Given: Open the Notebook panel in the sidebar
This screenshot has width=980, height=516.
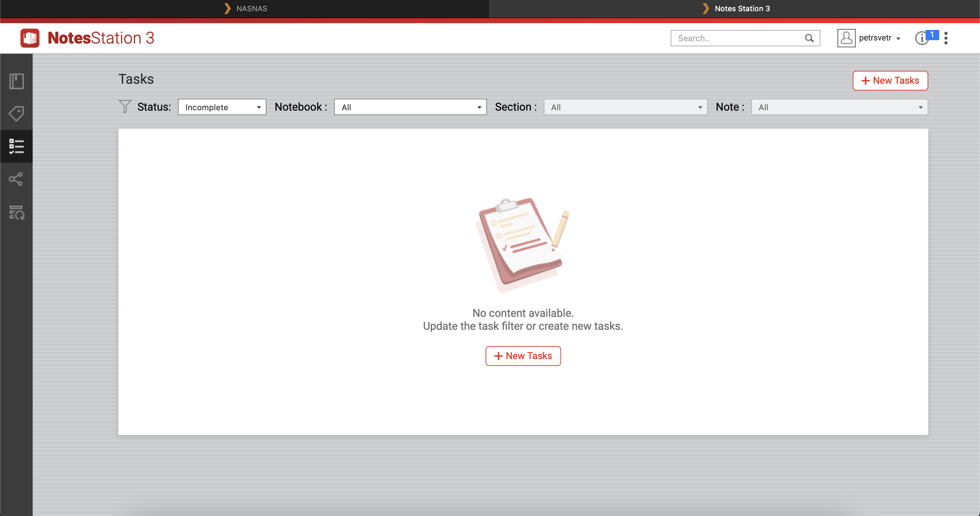Looking at the screenshot, I should (x=17, y=81).
